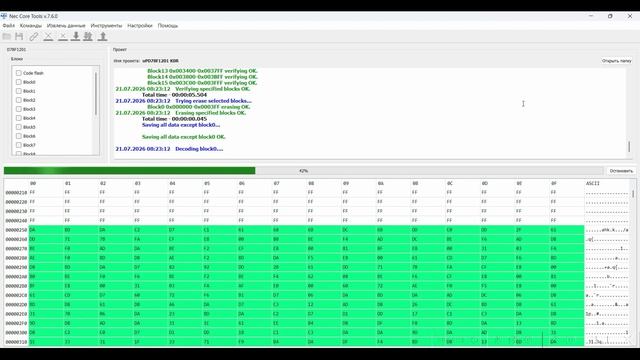Image resolution: width=640 pixels, height=360 pixels.
Task: Select the row address 000002F0
Action: (16, 323)
